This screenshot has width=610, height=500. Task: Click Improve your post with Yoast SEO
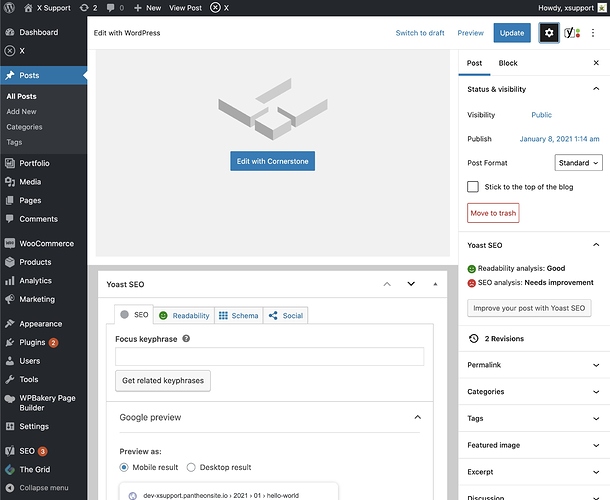pos(529,308)
